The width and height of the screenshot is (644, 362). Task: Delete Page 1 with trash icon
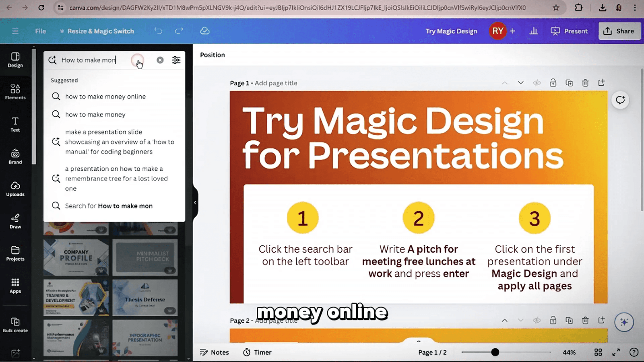point(585,83)
